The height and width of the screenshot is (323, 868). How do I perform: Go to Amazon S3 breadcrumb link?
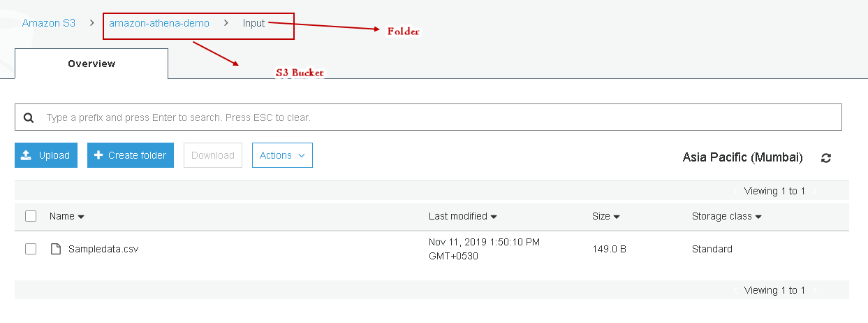pyautogui.click(x=49, y=23)
